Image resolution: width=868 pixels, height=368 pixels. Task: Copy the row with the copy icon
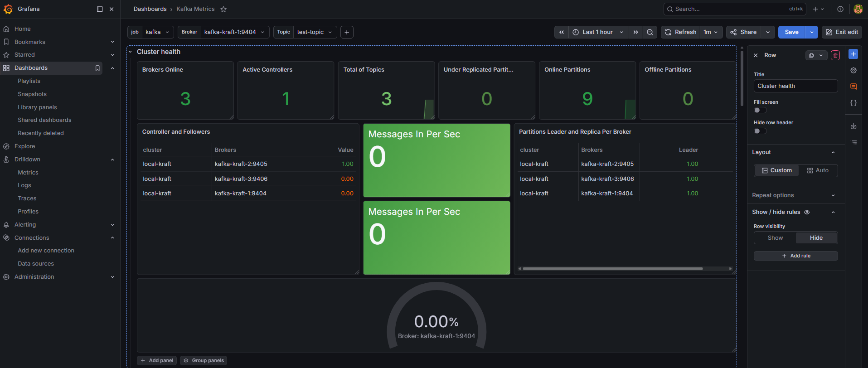(811, 55)
